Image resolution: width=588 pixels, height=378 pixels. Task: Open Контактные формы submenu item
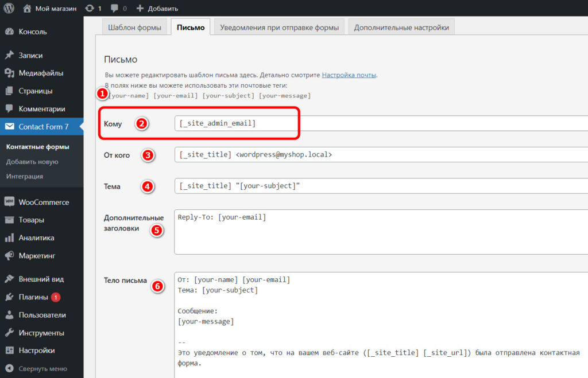tap(37, 147)
